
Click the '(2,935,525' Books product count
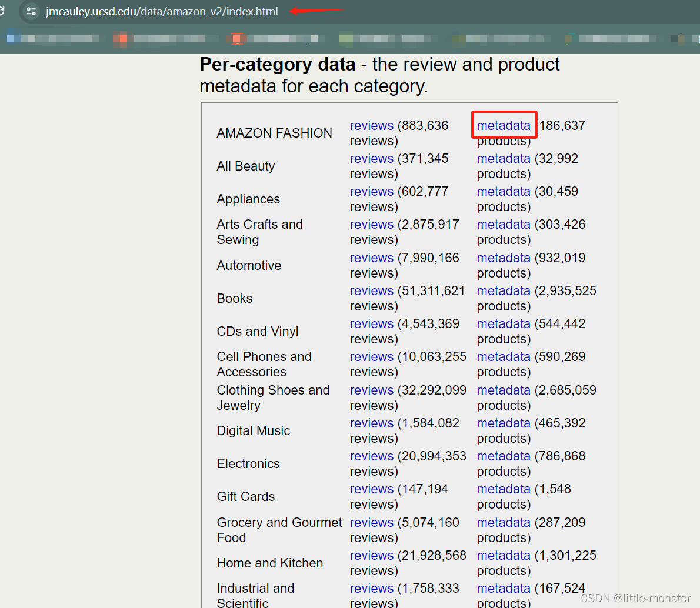[565, 290]
